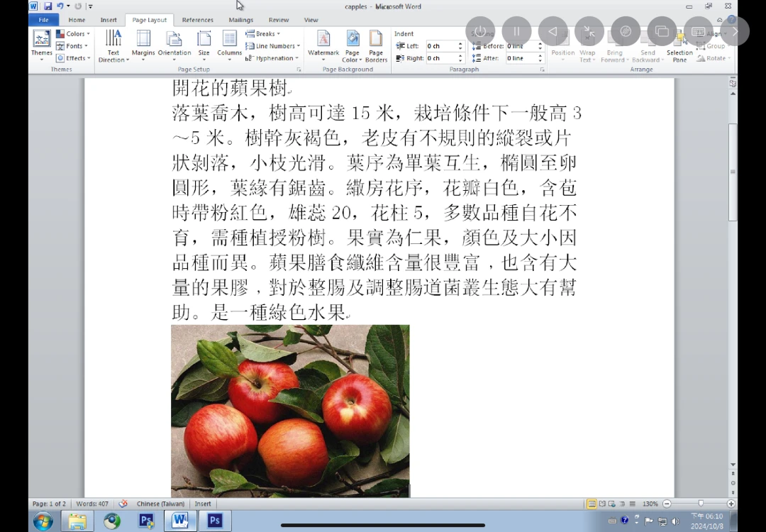
Task: Open Page Setup dialog launcher
Action: tap(299, 70)
